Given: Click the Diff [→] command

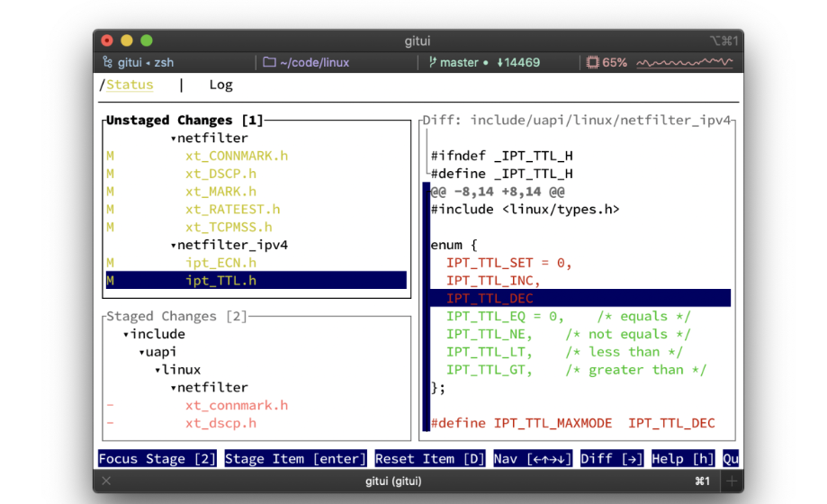Looking at the screenshot, I should (x=612, y=459).
